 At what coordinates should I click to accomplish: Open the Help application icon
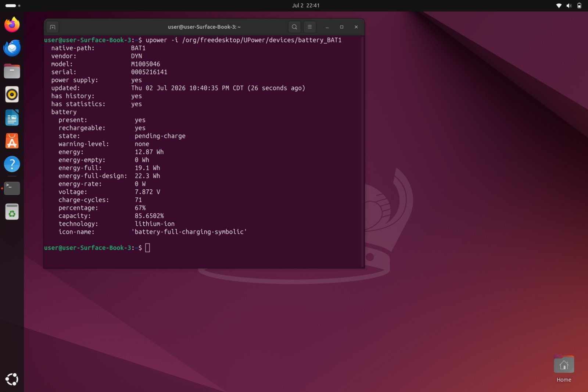click(x=12, y=164)
